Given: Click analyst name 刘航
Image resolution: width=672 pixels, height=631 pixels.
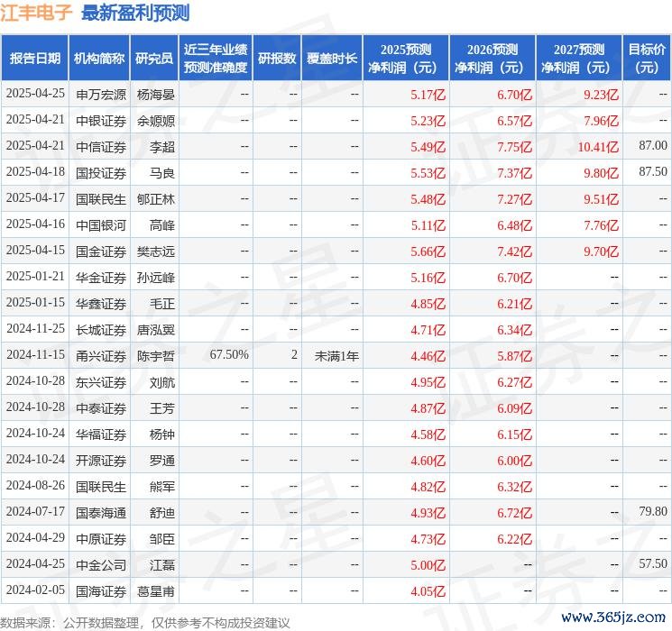Looking at the screenshot, I should click(162, 382).
